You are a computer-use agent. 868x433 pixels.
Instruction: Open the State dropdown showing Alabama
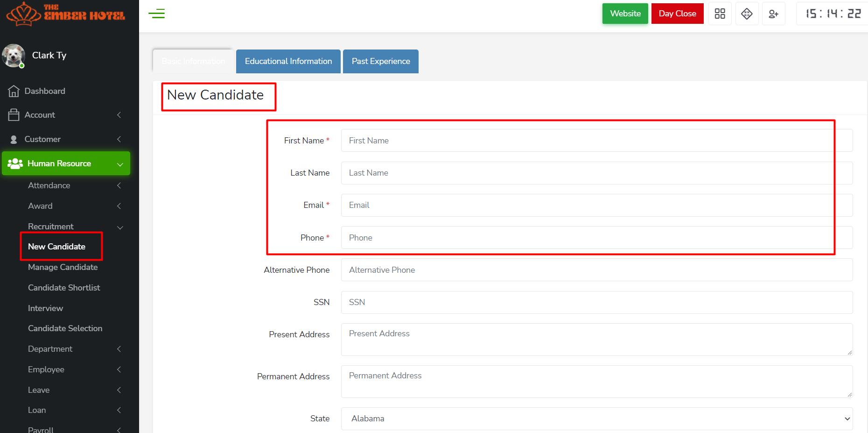(x=596, y=419)
